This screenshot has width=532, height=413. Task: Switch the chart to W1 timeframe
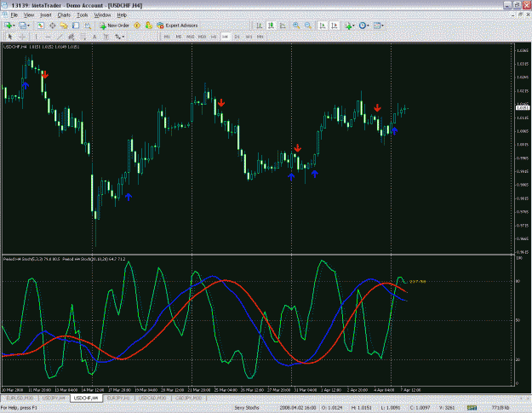[249, 37]
